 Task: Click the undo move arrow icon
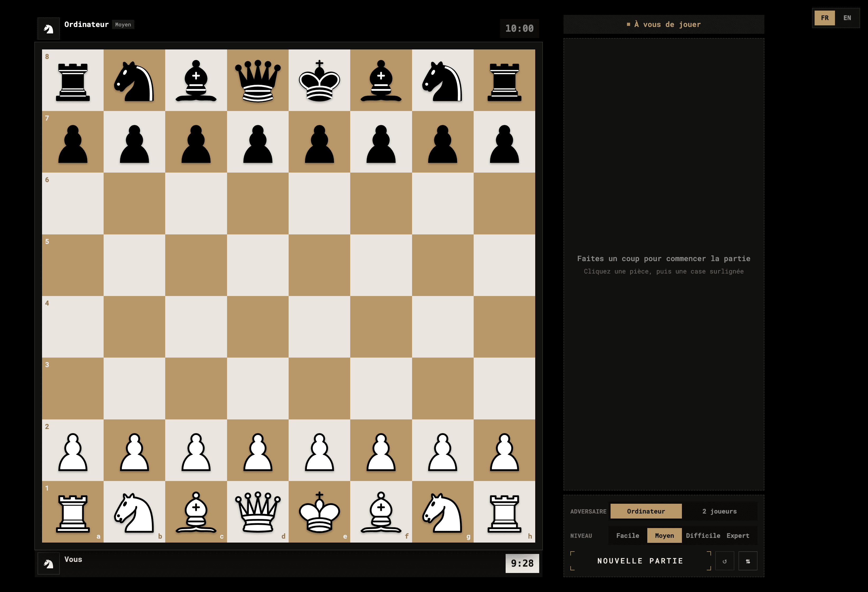[724, 561]
